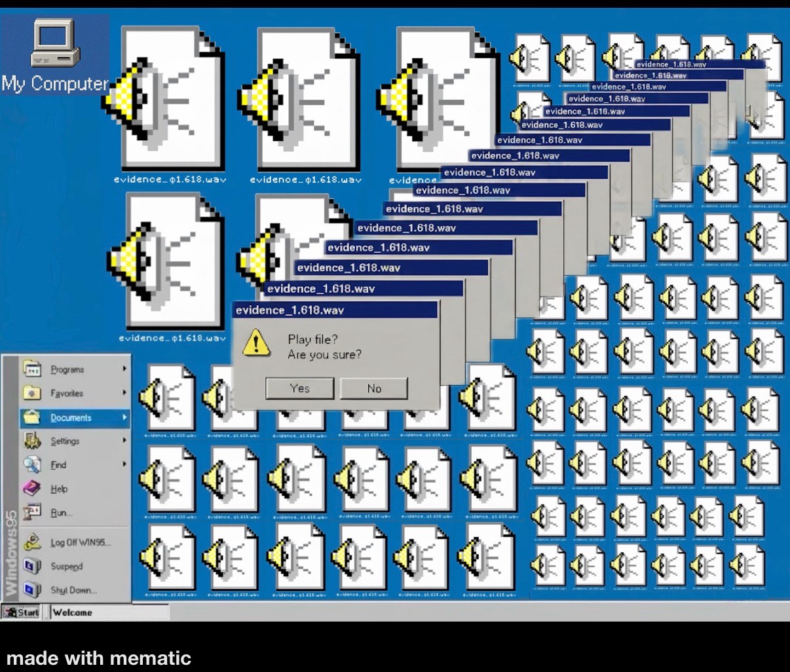Expand the highlighted Documents submenu arrow

tap(124, 417)
